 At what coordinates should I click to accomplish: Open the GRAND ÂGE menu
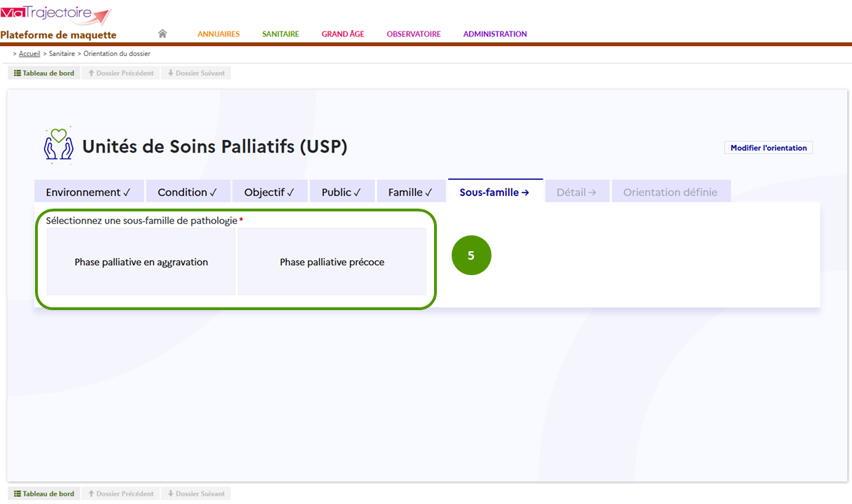coord(343,34)
